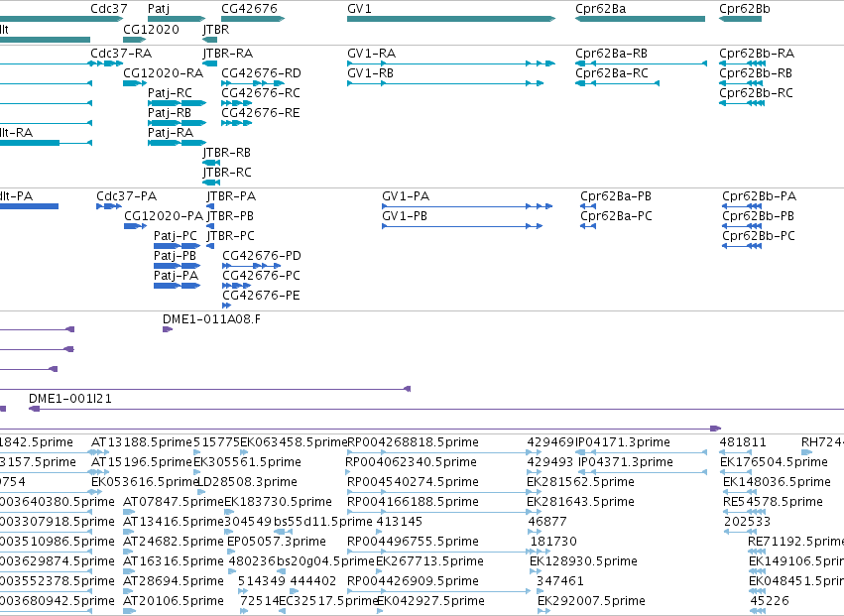Pick protein label Cpr62Ba-PC
Image resolution: width=844 pixels, height=616 pixels.
[616, 216]
